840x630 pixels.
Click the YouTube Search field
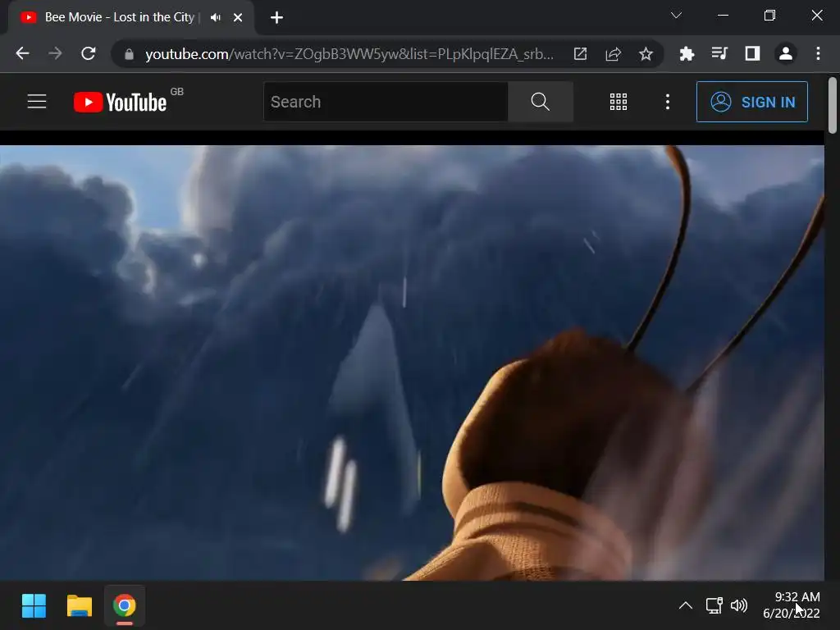click(386, 102)
